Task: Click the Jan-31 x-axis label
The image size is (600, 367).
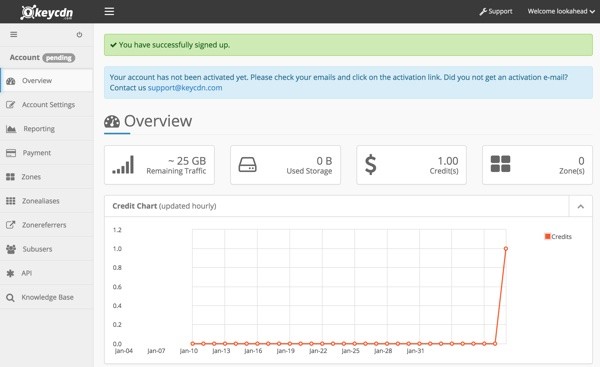Action: point(415,351)
